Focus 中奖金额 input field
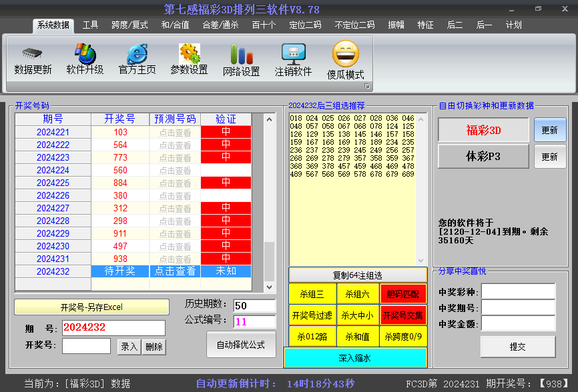 [518, 324]
